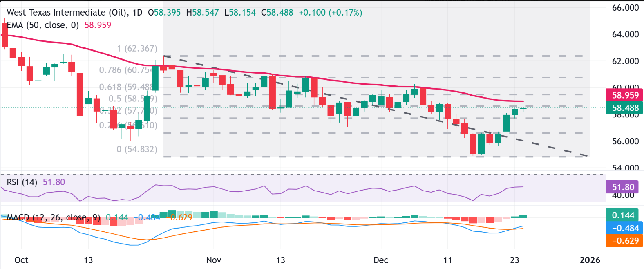
Task: Select the MACD (12, 26, close, 9) legend
Action: coord(53,217)
